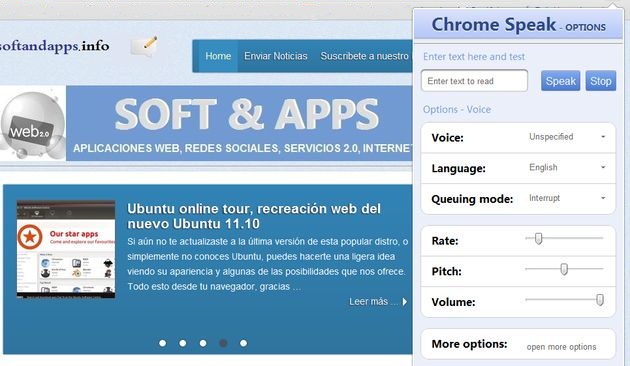Viewport: 630px width, 366px height.
Task: Open the Ubuntu software center thumbnail
Action: [x=66, y=249]
